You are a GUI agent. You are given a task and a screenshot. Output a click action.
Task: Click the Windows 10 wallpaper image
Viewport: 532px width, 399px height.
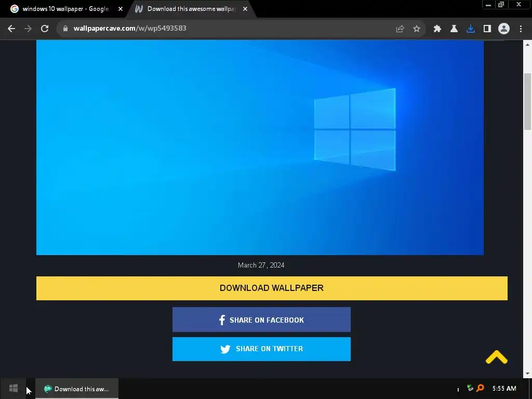pyautogui.click(x=260, y=147)
